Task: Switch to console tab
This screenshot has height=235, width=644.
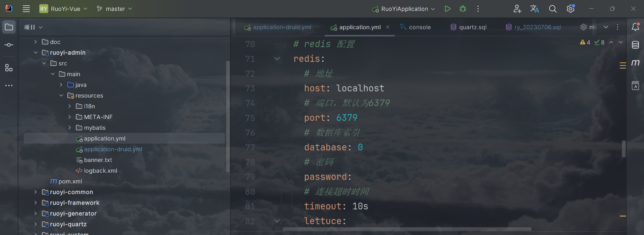Action: click(415, 27)
